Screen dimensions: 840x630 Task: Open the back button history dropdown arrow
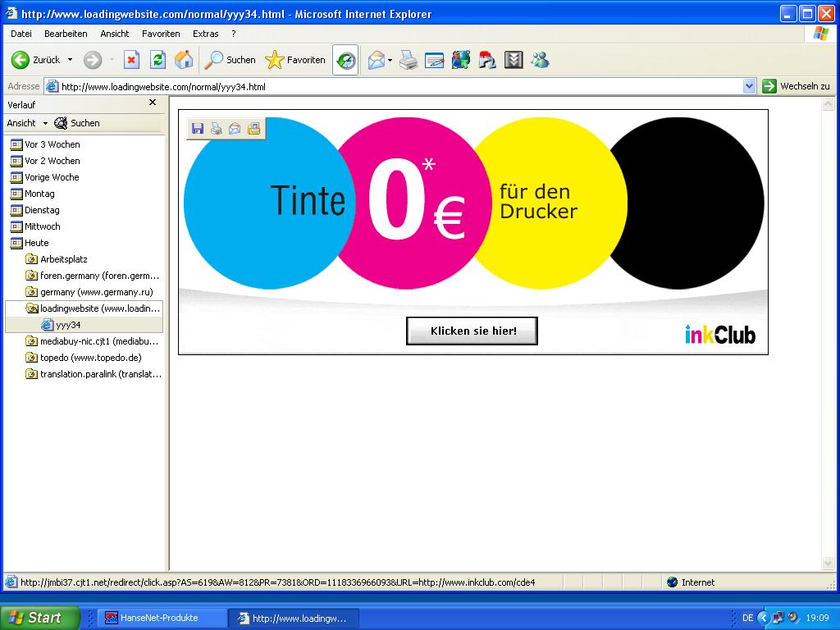70,59
